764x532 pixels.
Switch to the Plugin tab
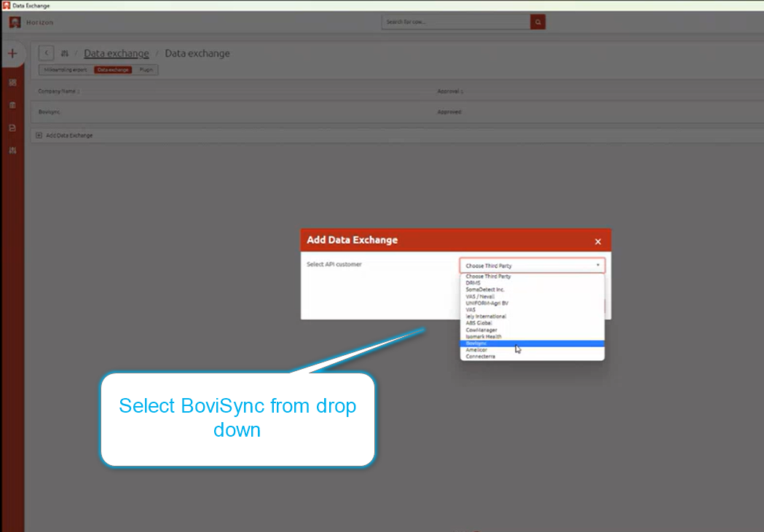pyautogui.click(x=146, y=70)
